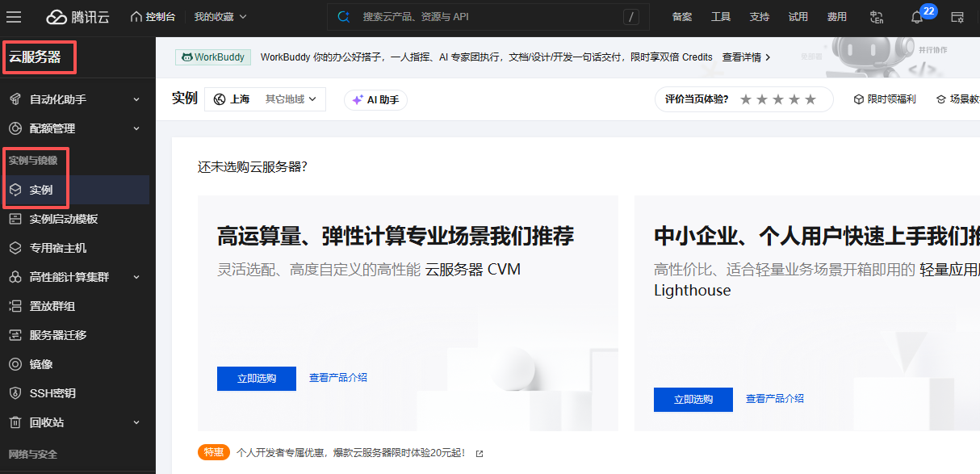980x474 pixels.
Task: Click the external link icon after 特惠 text
Action: pyautogui.click(x=480, y=453)
